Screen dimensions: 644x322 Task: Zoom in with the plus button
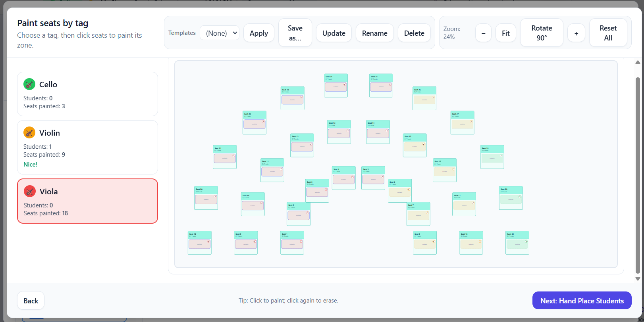pyautogui.click(x=576, y=33)
